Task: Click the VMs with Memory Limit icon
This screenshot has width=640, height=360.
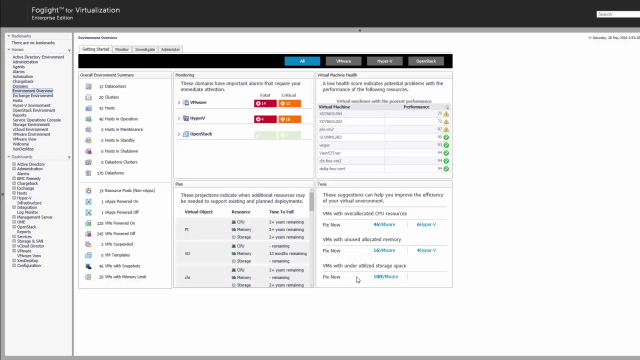Action: pyautogui.click(x=89, y=277)
